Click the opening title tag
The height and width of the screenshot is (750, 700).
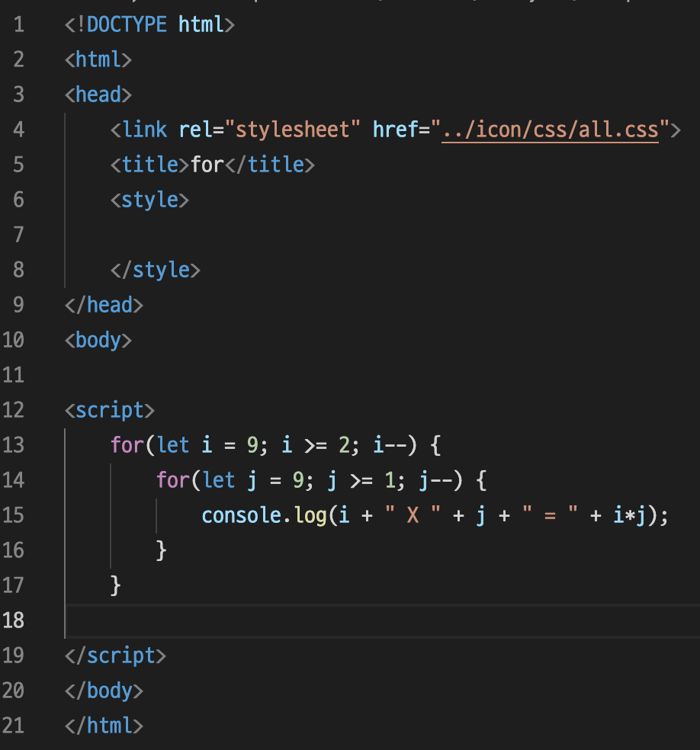(150, 165)
